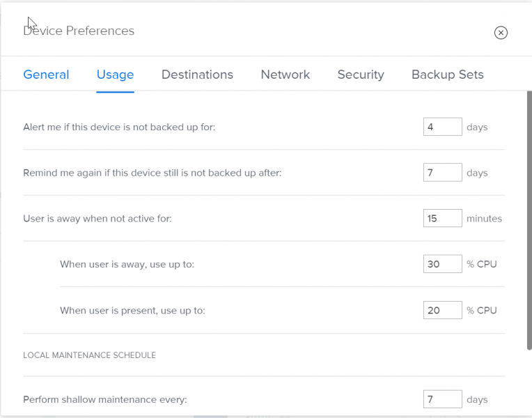The height and width of the screenshot is (418, 532).
Task: Select the away CPU percent field showing 30
Action: coord(442,264)
